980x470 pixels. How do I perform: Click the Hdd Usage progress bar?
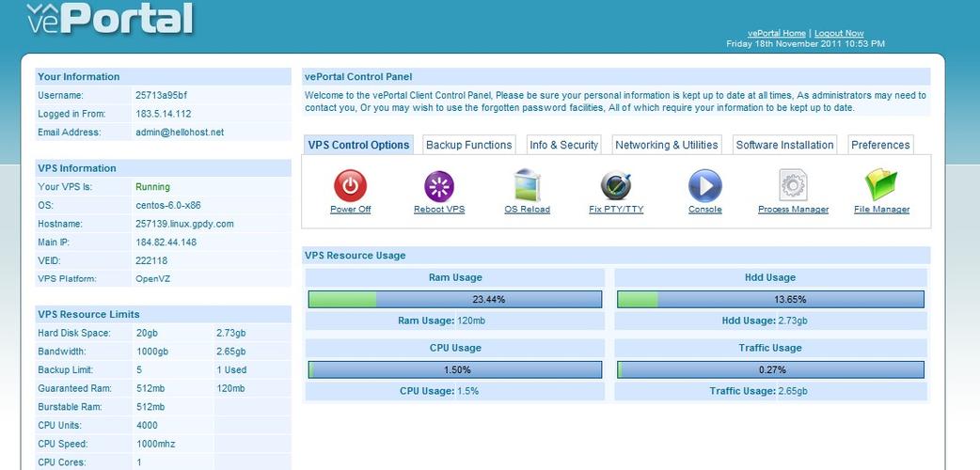point(770,299)
